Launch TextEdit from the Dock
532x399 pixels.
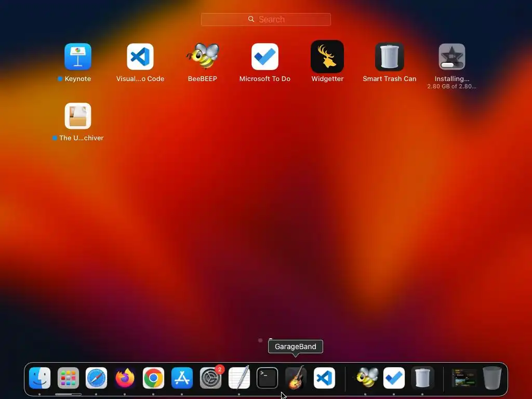239,377
